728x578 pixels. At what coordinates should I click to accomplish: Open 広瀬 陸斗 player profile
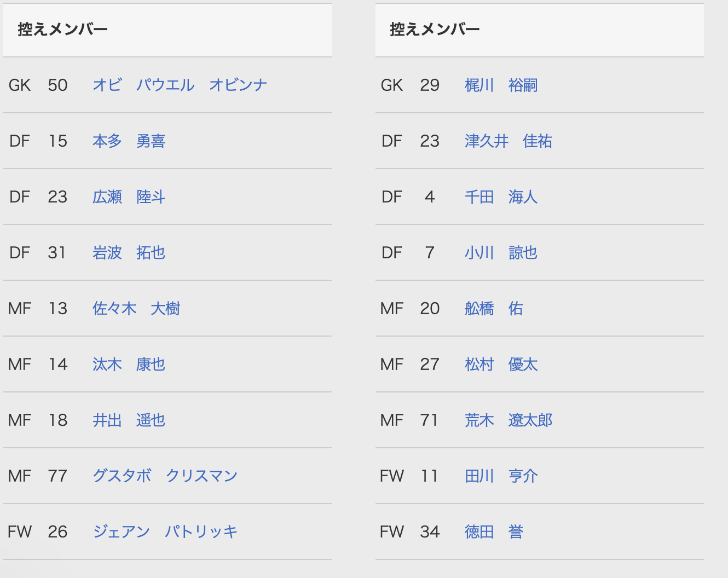[129, 197]
